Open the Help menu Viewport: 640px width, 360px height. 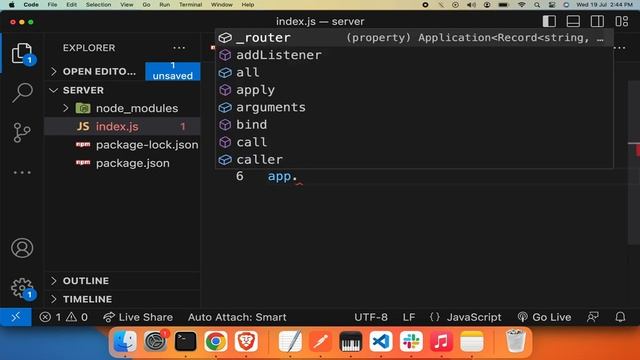248,4
